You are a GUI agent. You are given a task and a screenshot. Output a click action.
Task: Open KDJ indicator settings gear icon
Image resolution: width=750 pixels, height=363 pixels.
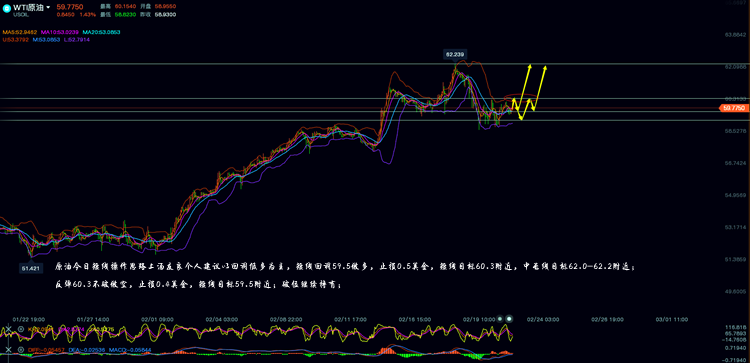[x=21, y=329]
